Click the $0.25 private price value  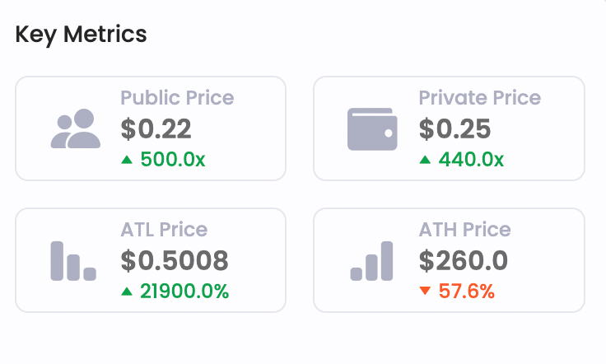click(x=454, y=128)
